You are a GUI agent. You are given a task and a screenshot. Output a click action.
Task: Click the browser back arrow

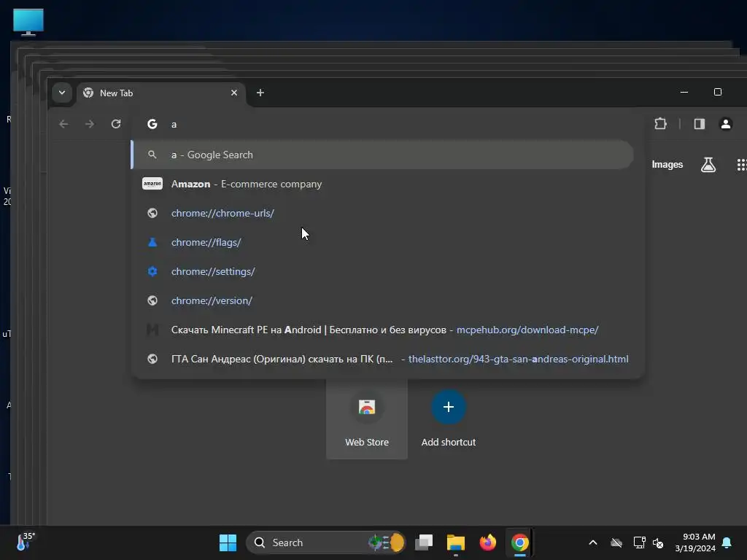(64, 124)
